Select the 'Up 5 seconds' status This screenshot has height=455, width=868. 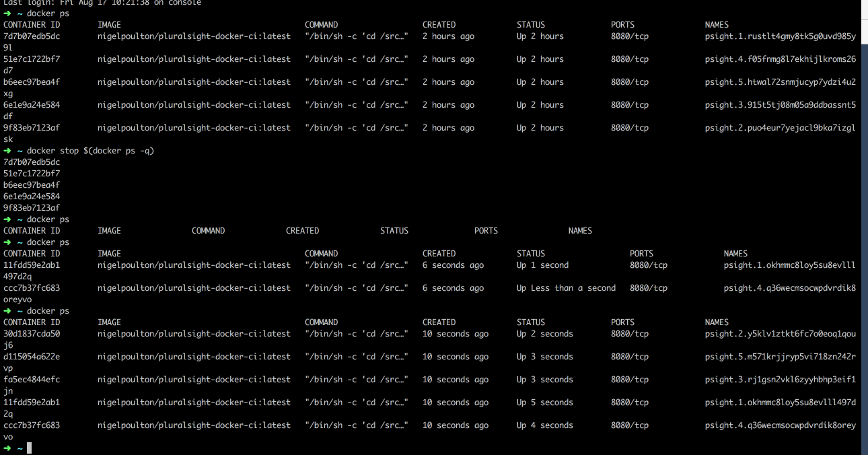pos(545,403)
